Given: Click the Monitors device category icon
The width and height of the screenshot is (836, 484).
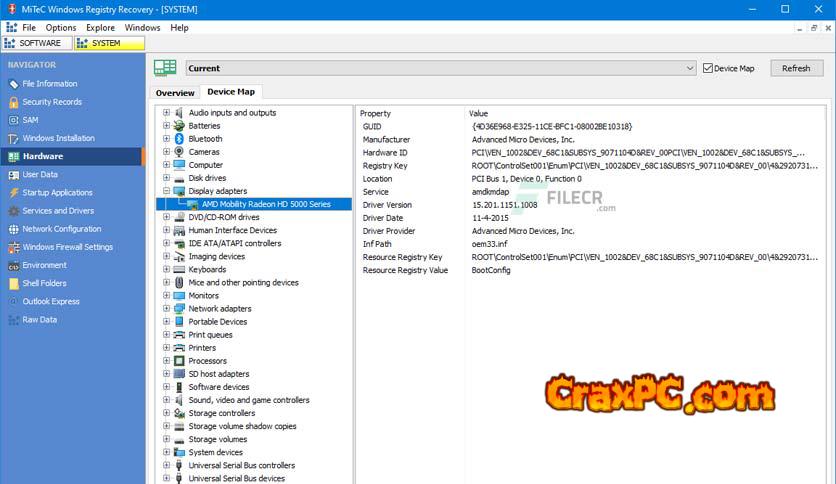Looking at the screenshot, I should [x=179, y=295].
